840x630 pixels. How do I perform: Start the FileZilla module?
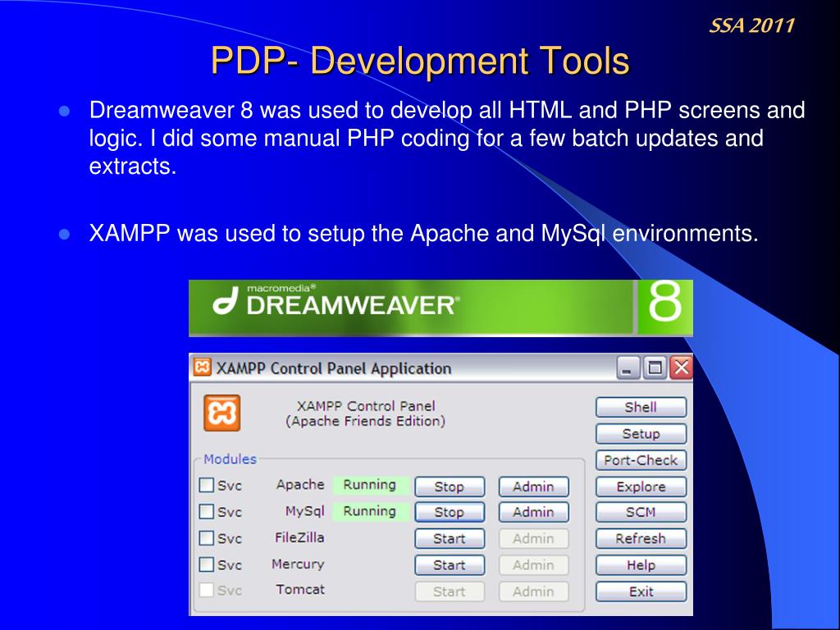(x=450, y=538)
